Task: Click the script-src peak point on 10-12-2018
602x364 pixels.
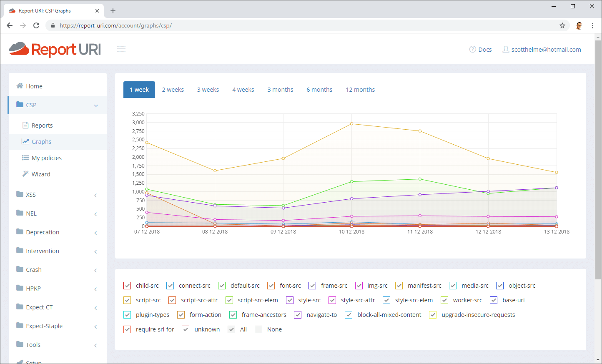Action: [352, 124]
